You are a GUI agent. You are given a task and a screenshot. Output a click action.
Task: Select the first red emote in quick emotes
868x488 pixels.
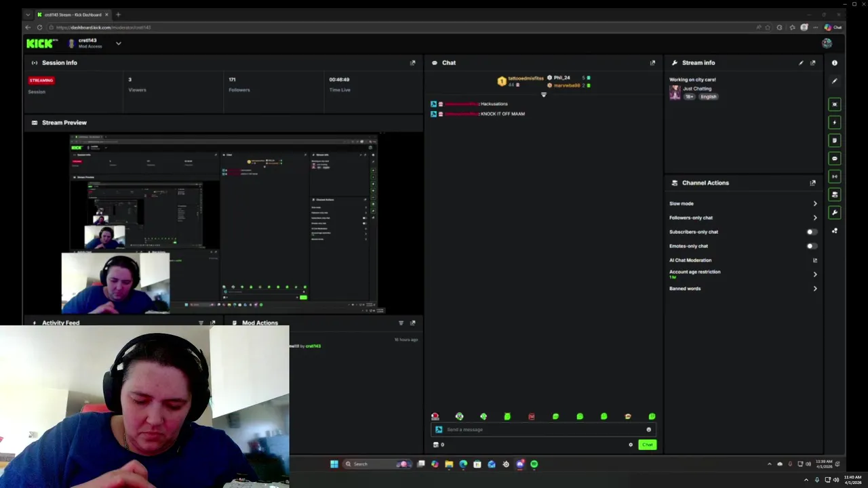click(435, 417)
